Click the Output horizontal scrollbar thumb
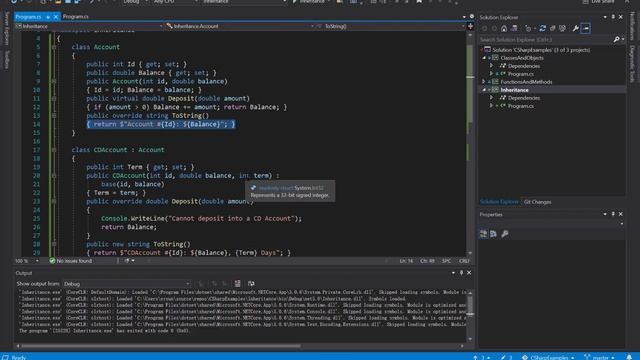The image size is (640, 360). 161,346
